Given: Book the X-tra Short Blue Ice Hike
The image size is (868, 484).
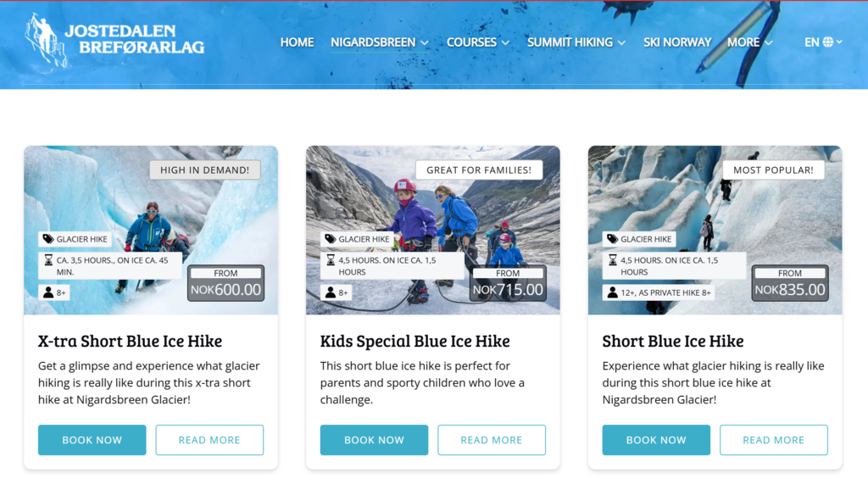Looking at the screenshot, I should point(92,440).
